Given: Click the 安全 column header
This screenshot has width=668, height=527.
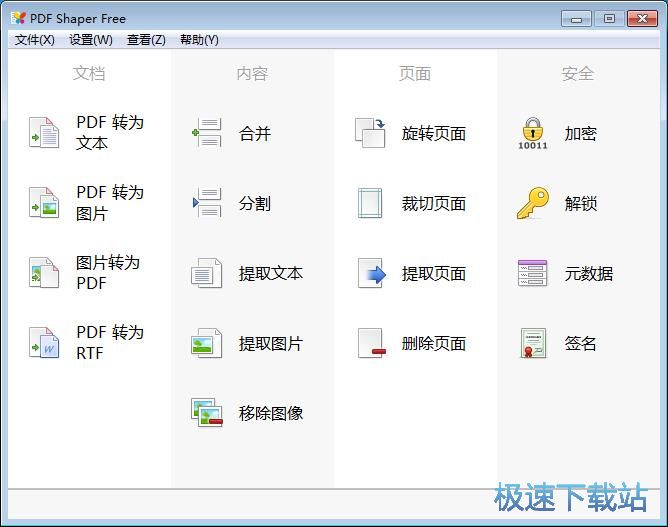Looking at the screenshot, I should (x=578, y=73).
